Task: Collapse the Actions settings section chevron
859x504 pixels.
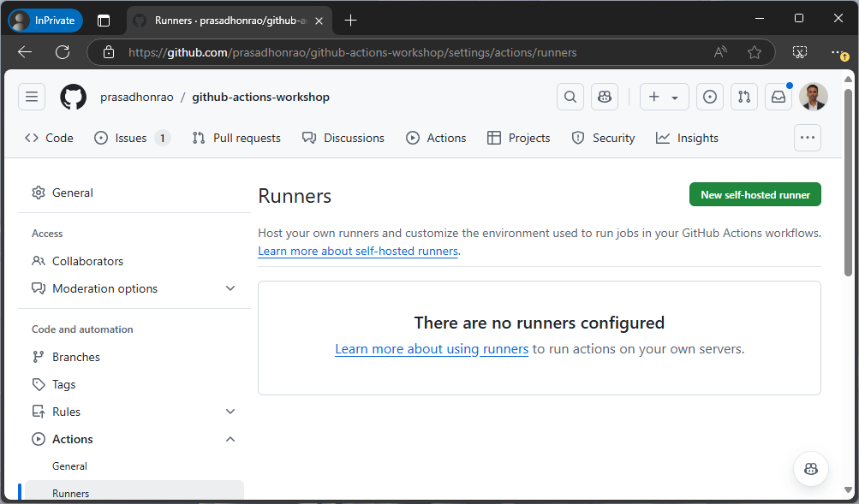Action: coord(230,439)
